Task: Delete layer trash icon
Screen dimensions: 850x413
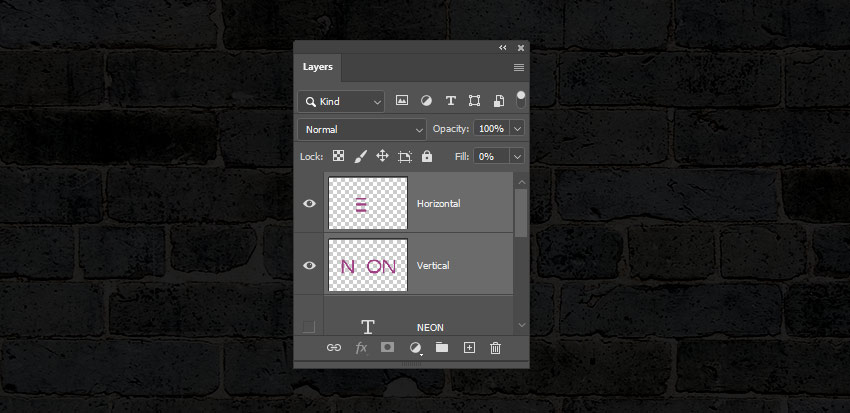Action: click(x=495, y=348)
